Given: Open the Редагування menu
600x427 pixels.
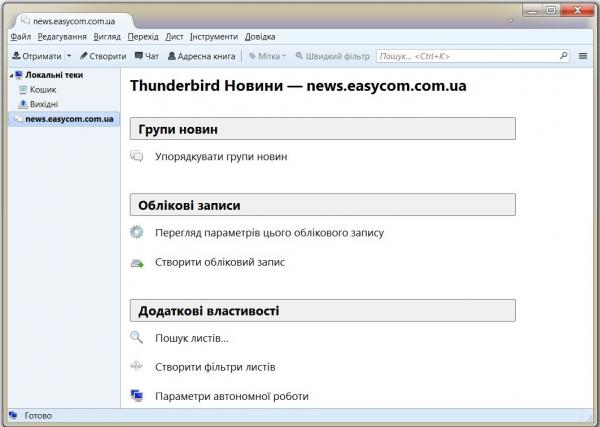Looking at the screenshot, I should point(62,37).
